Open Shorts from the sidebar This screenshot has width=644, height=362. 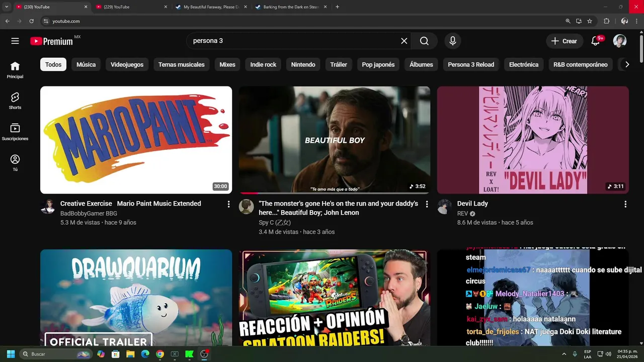(15, 101)
